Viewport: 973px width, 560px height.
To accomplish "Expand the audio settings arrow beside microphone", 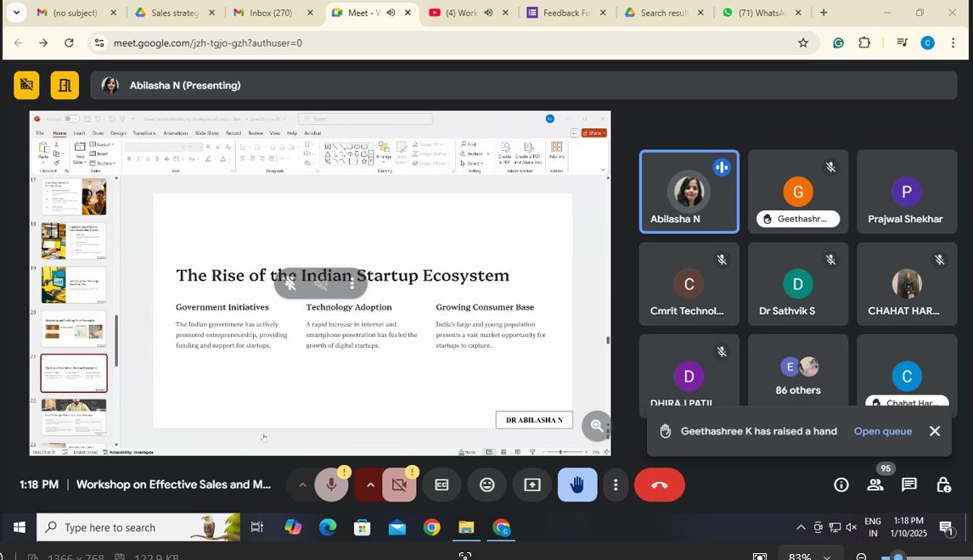I will tap(302, 485).
